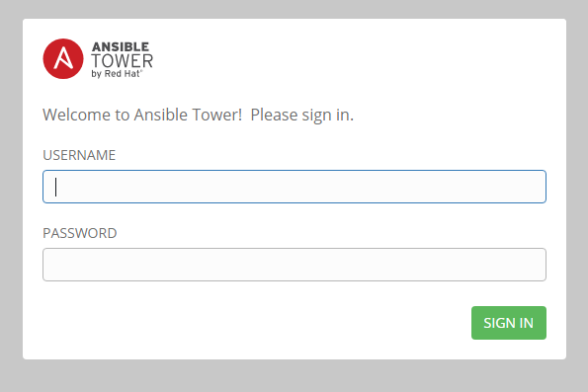
Task: Click the red Ansible circle logo
Action: coord(63,59)
